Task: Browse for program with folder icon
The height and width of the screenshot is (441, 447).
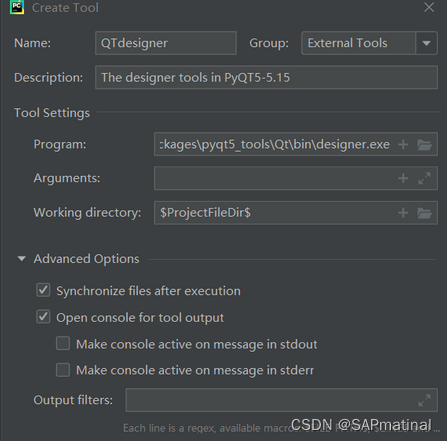Action: pos(424,145)
